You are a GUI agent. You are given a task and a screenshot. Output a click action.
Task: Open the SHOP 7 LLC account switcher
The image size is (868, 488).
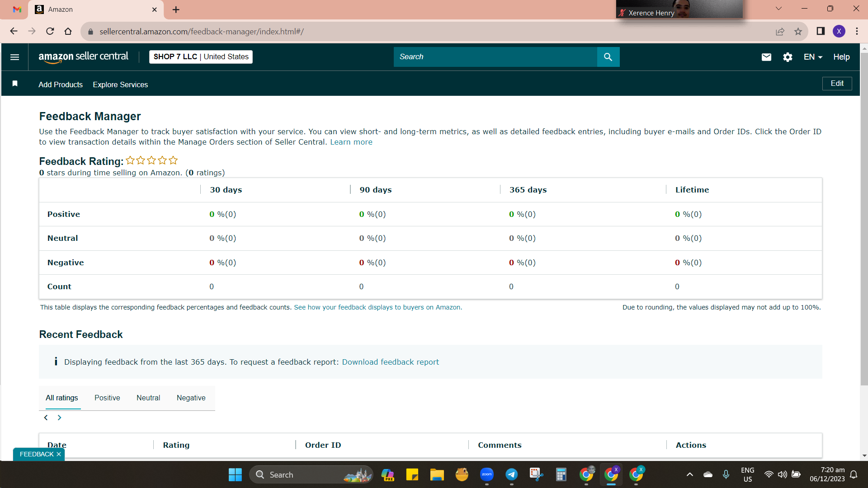(201, 57)
